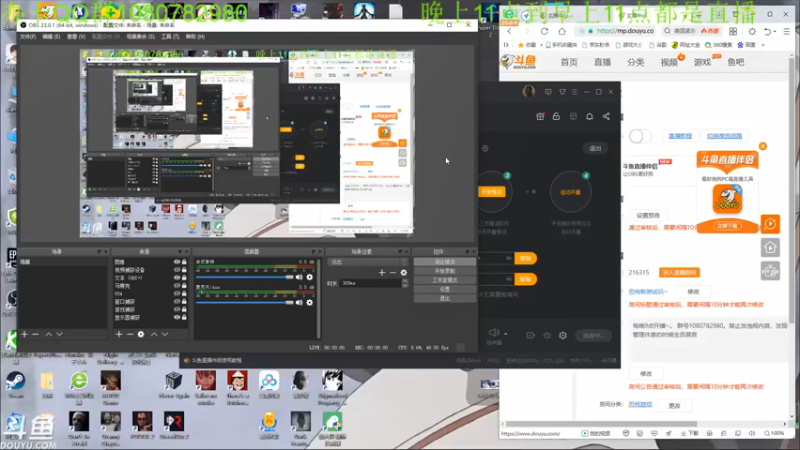
Task: Toggle visibility of the 图像 source
Action: tap(177, 262)
